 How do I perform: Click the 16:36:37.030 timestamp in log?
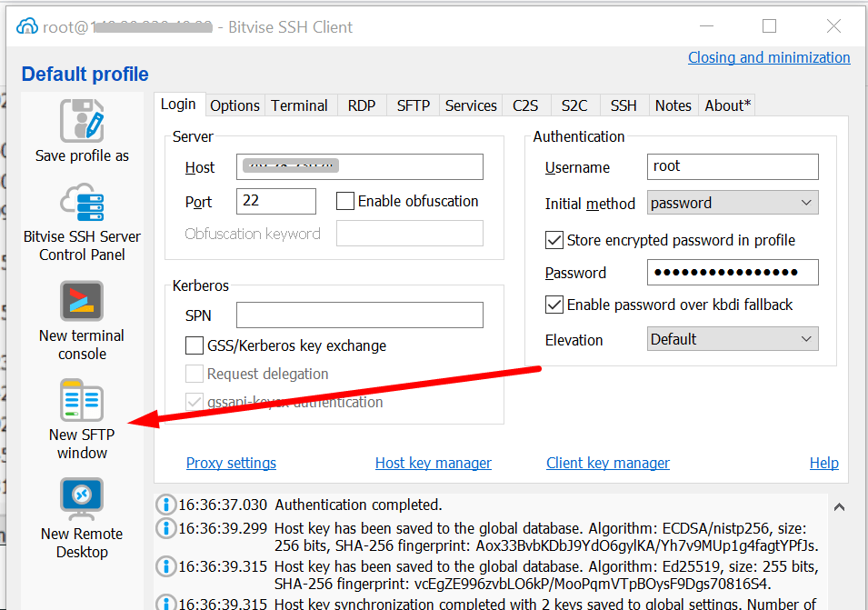[x=223, y=505]
